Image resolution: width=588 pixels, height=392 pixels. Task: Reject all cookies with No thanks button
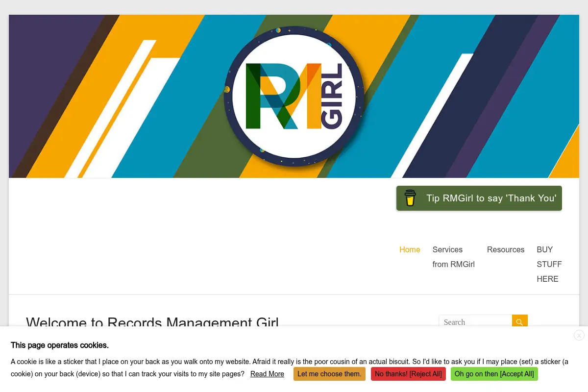tap(408, 374)
